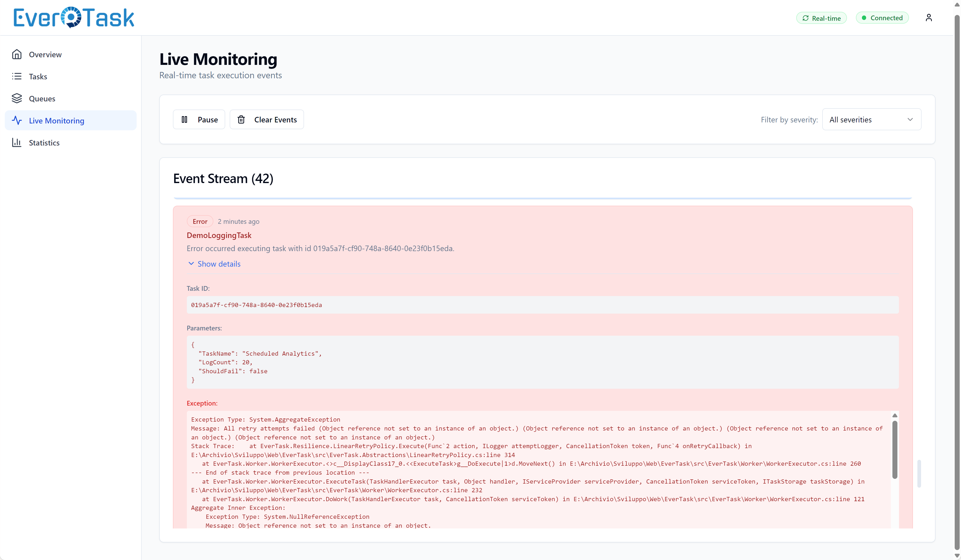Click the Connected status indicator
Image resolution: width=961 pixels, height=560 pixels.
tap(882, 18)
